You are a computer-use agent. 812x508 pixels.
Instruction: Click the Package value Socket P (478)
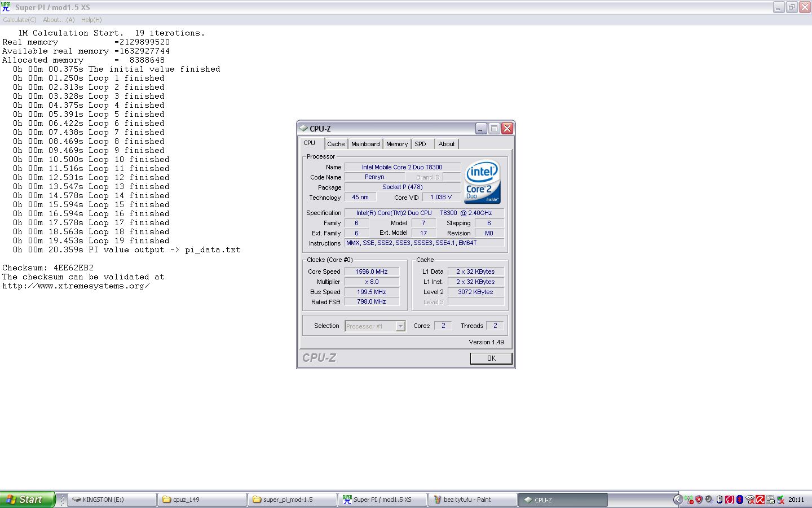pos(402,187)
